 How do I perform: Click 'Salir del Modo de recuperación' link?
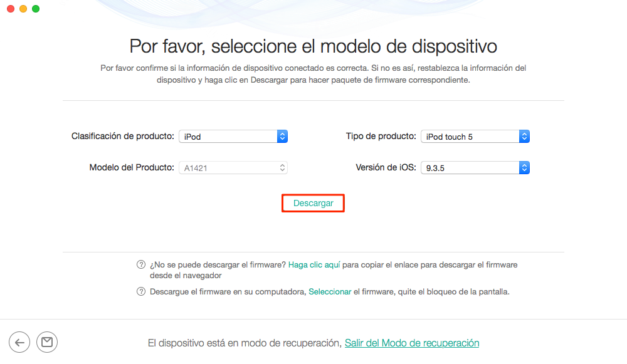(412, 343)
